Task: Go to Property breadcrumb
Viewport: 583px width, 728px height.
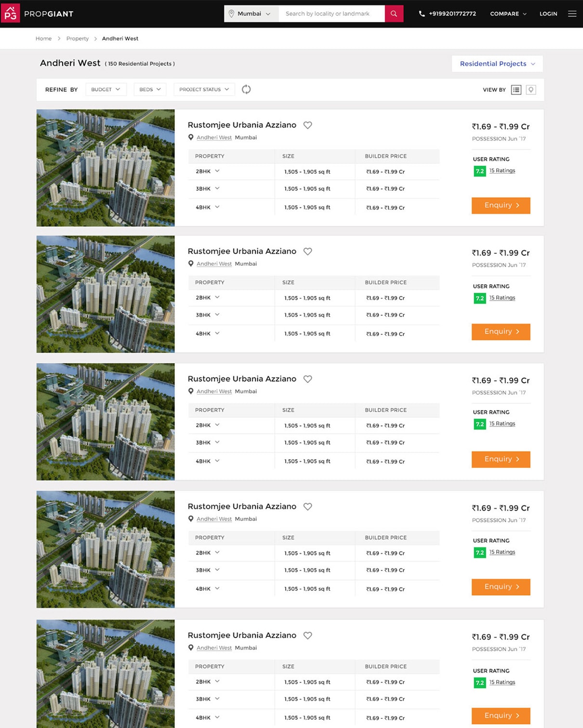Action: click(78, 39)
